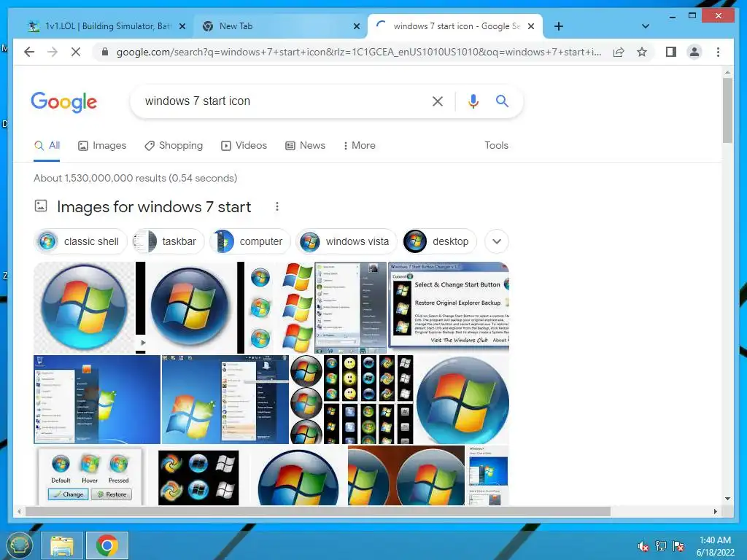The height and width of the screenshot is (560, 747).
Task: Click the Chrome taskbar icon
Action: click(x=107, y=545)
